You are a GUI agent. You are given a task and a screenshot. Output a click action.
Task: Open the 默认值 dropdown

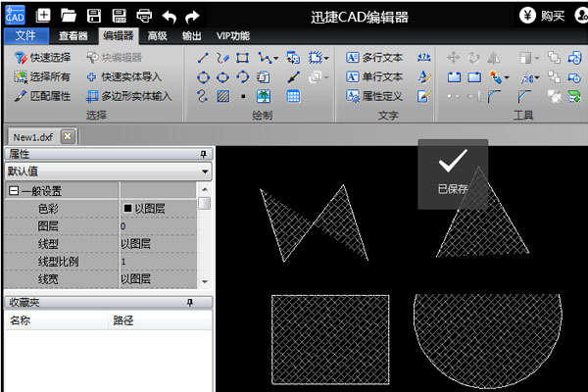tap(204, 171)
